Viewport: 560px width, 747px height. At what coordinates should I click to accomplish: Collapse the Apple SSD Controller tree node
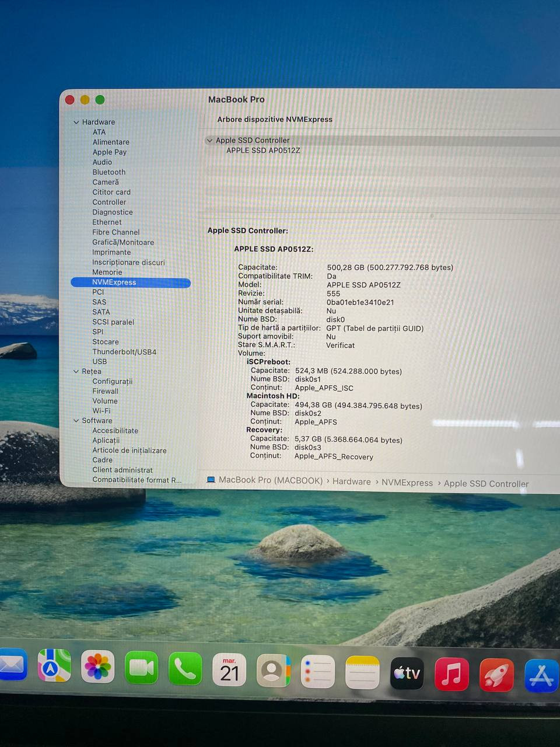[209, 140]
